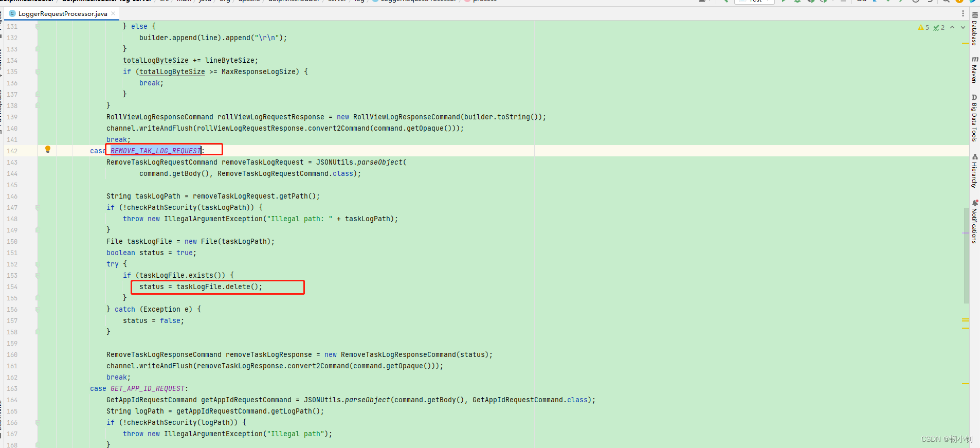Image resolution: width=980 pixels, height=448 pixels.
Task: Fold the checkPathSecurity if block at line 147
Action: point(37,208)
